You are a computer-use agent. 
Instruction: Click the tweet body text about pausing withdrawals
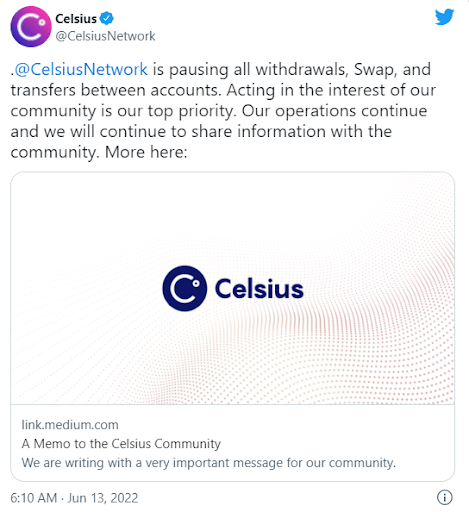(x=223, y=111)
